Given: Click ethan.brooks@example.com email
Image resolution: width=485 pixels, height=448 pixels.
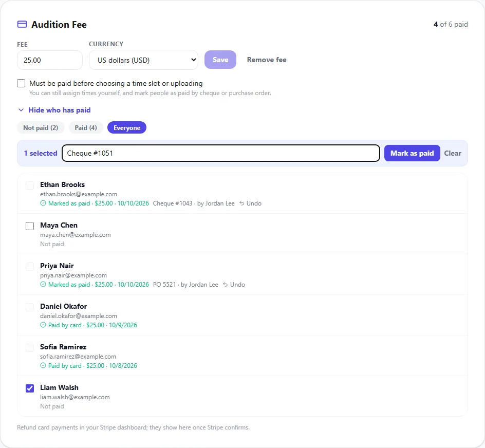Looking at the screenshot, I should point(79,194).
